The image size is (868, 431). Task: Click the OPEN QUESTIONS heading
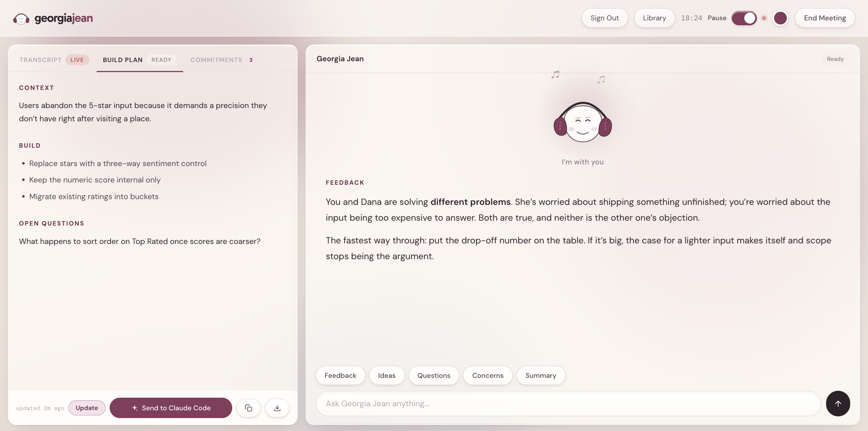point(52,223)
